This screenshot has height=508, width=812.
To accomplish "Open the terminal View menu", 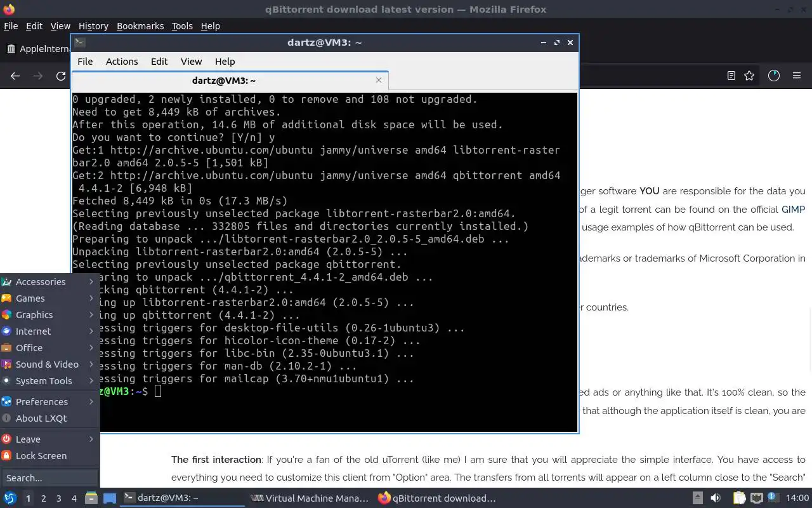I will tap(191, 62).
